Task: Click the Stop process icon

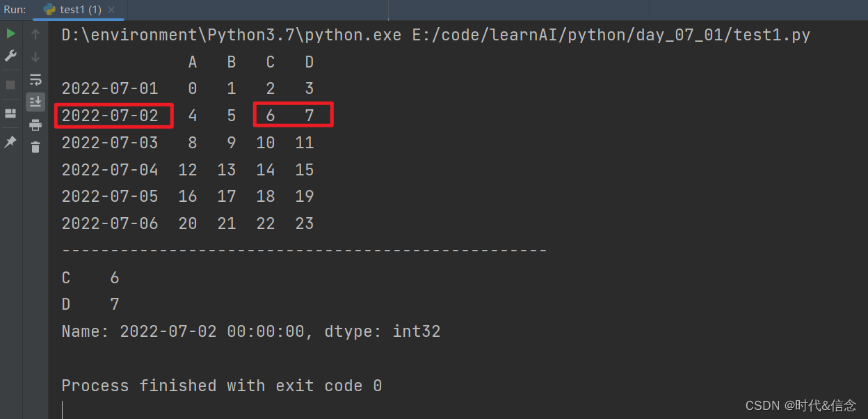Action: pos(10,86)
